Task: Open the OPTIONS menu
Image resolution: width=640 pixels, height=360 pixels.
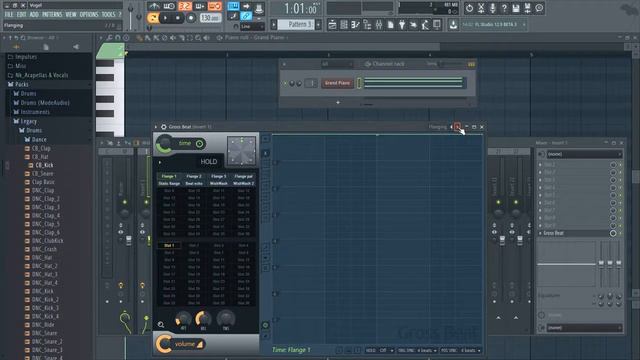Action: 89,14
